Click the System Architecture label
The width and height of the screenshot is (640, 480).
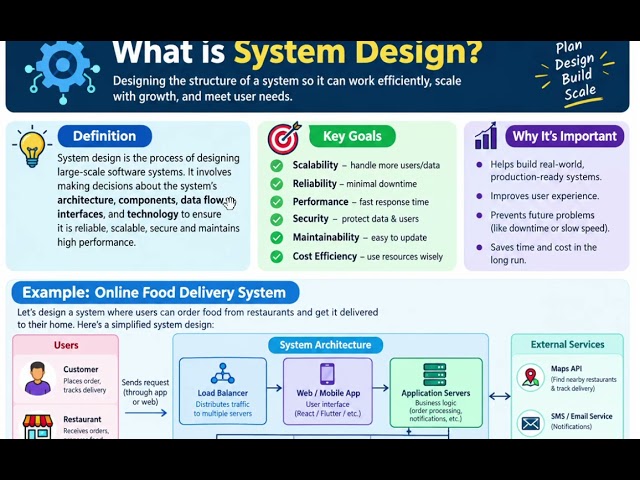pos(325,345)
